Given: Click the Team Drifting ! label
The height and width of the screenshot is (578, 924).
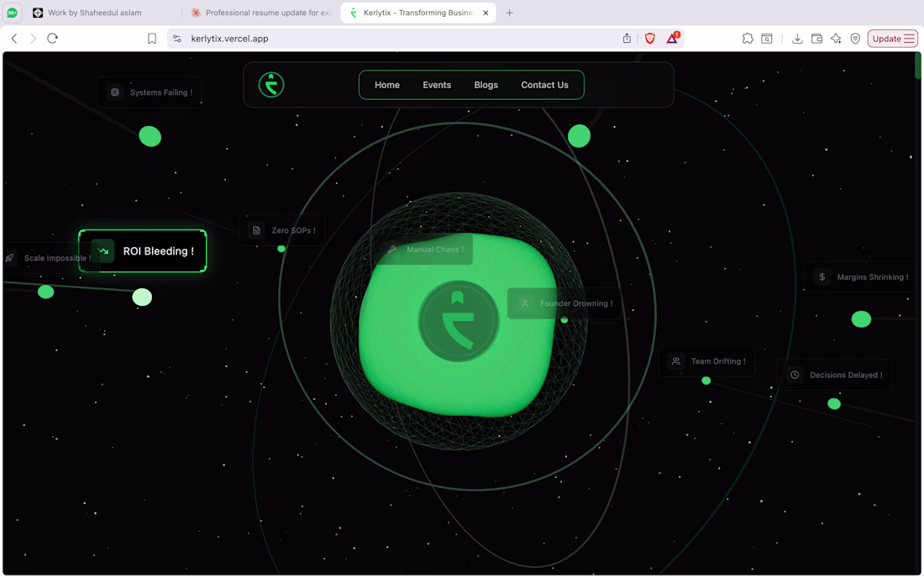Looking at the screenshot, I should point(718,361).
